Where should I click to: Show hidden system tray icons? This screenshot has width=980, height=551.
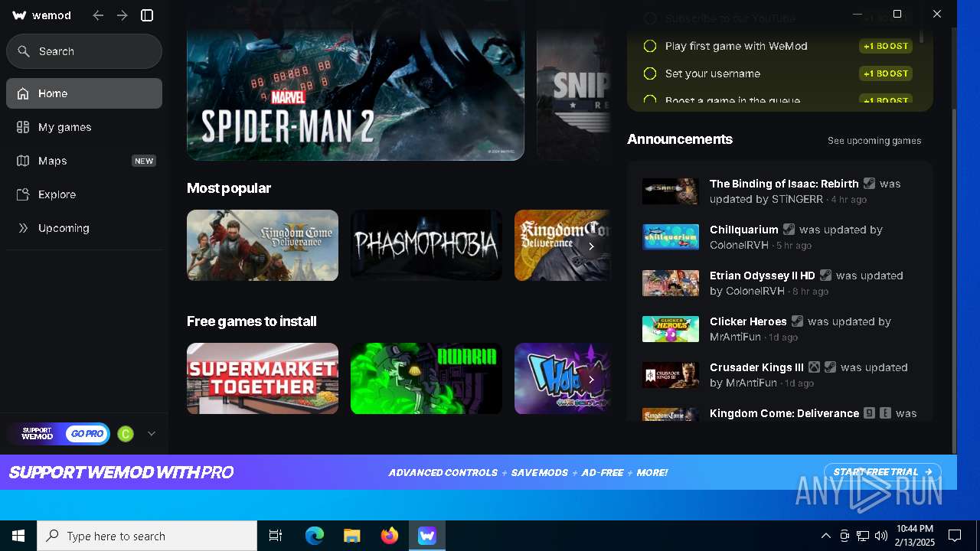click(825, 536)
